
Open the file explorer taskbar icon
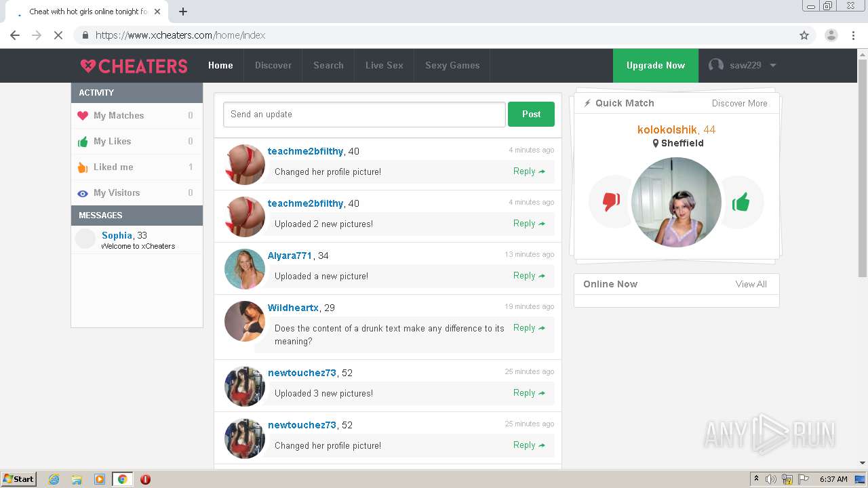tap(77, 479)
